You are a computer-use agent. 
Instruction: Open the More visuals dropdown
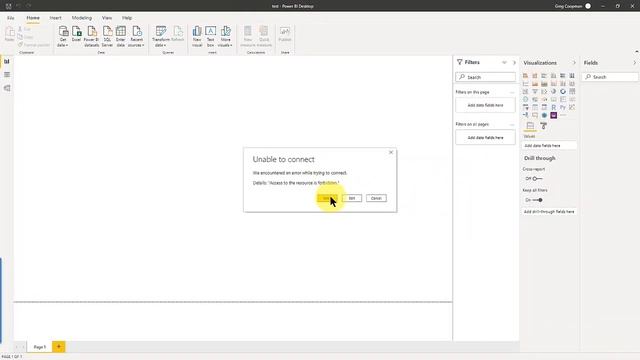pyautogui.click(x=225, y=36)
